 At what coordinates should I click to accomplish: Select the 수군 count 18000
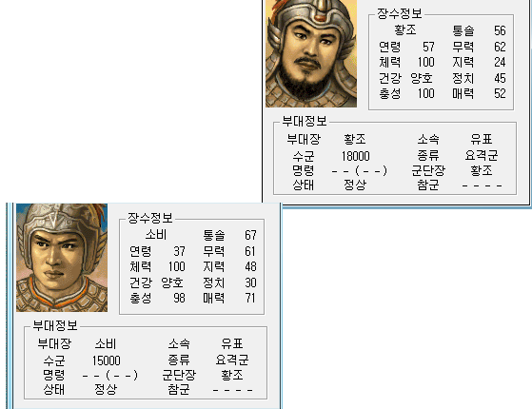(x=355, y=156)
